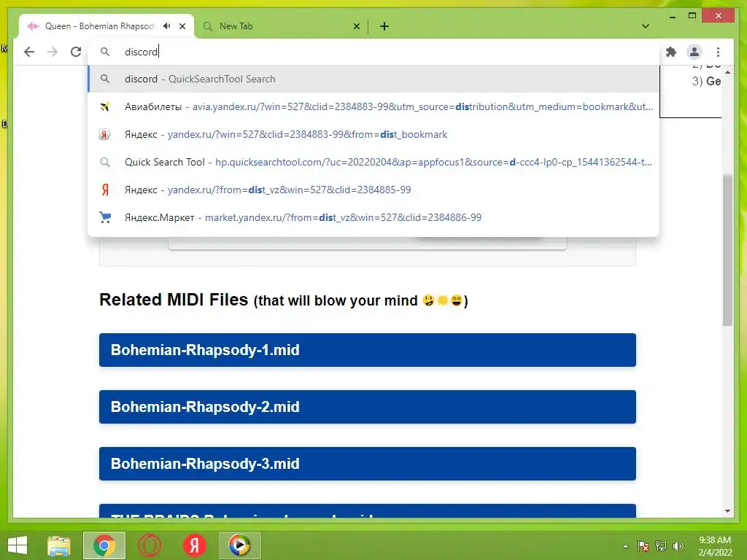Launch Yandex browser from the taskbar
The width and height of the screenshot is (747, 560).
pos(194,545)
